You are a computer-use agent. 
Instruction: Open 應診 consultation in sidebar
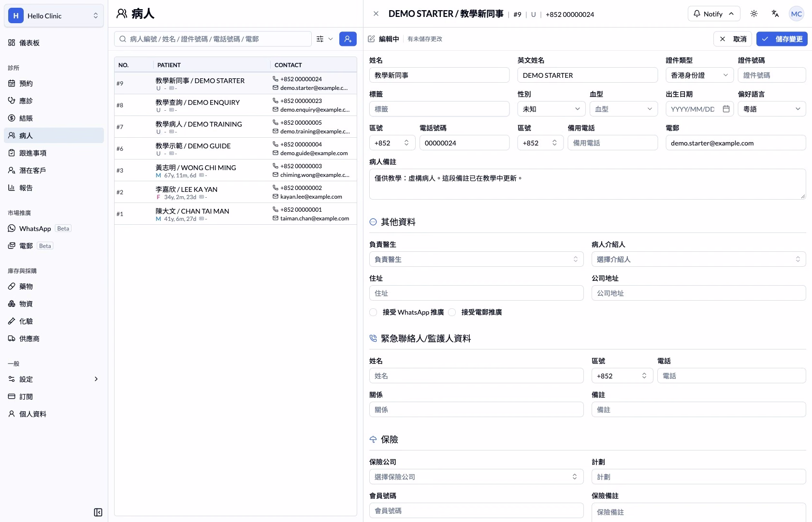point(54,101)
